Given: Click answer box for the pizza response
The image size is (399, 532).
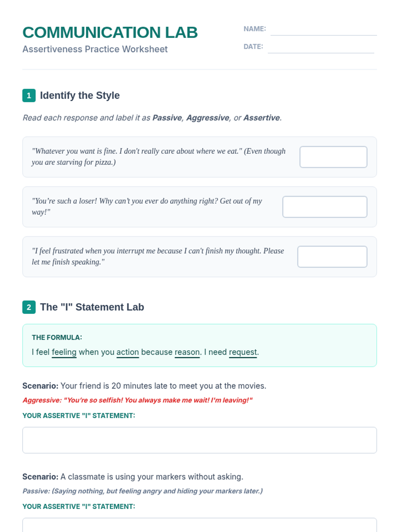Looking at the screenshot, I should coord(333,157).
